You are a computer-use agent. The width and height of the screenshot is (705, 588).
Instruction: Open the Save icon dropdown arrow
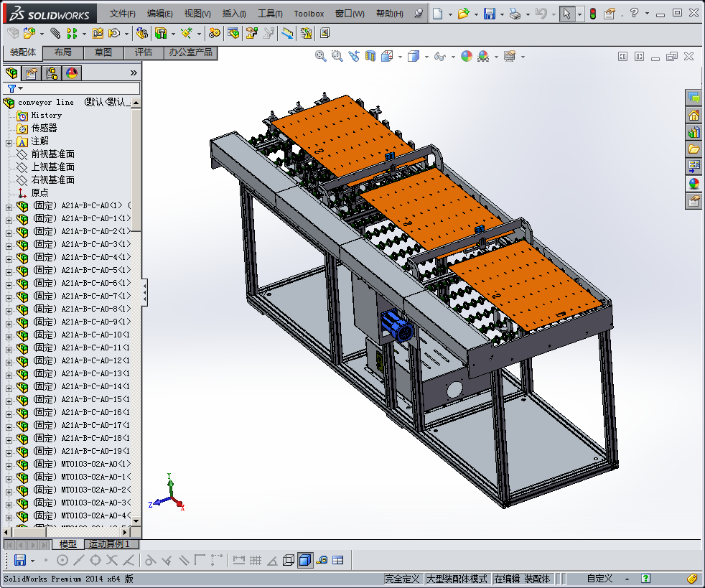tap(502, 14)
